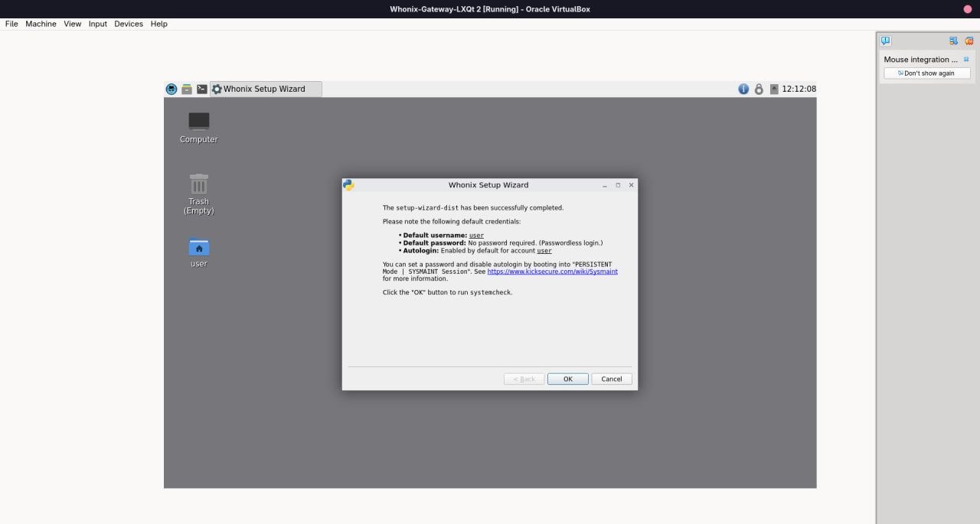Dismiss the Mouse integration notification
The width and height of the screenshot is (980, 524).
966,59
